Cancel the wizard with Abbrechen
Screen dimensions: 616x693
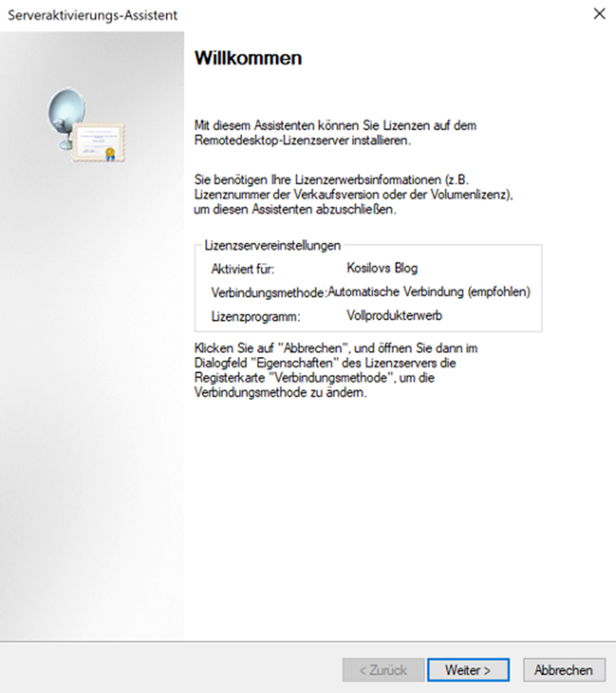564,670
